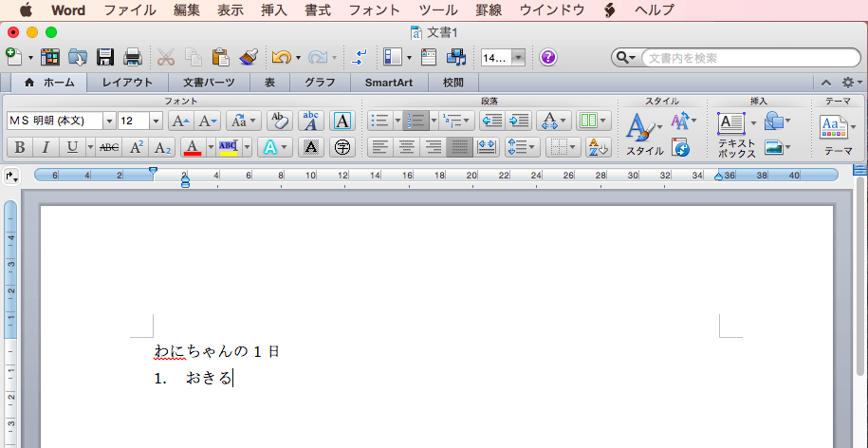Open Word Help purple question icon
This screenshot has width=868, height=448.
[548, 57]
